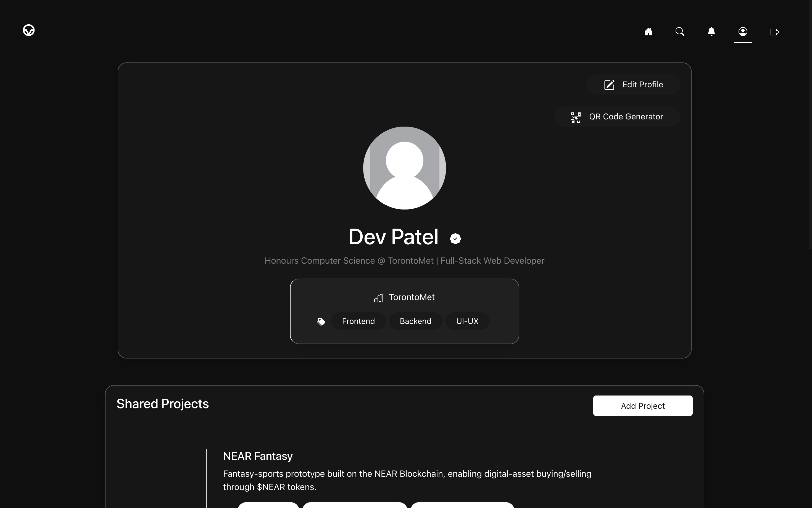Click the tag icon beside skills
The height and width of the screenshot is (508, 812).
321,321
